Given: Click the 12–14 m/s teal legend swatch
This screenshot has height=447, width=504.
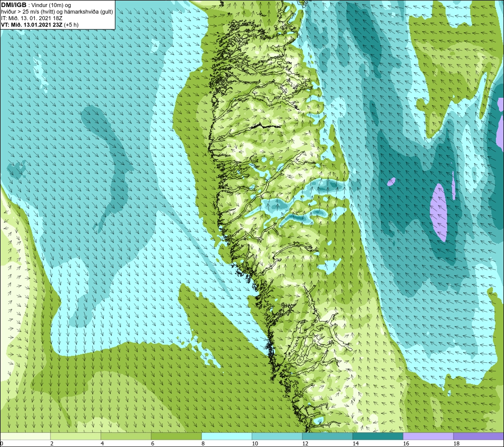Looking at the screenshot, I should pyautogui.click(x=327, y=436).
